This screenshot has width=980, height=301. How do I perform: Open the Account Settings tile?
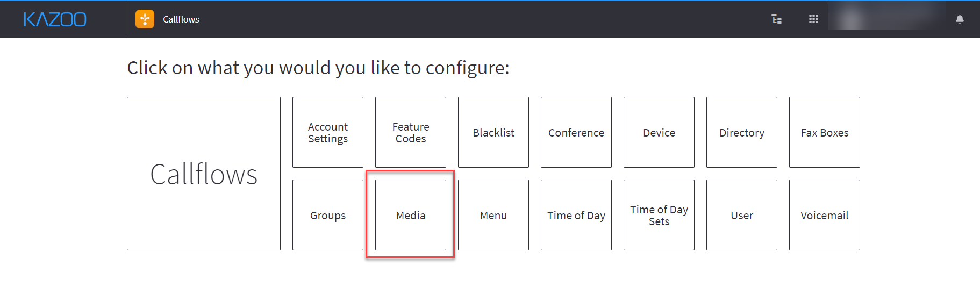click(328, 132)
